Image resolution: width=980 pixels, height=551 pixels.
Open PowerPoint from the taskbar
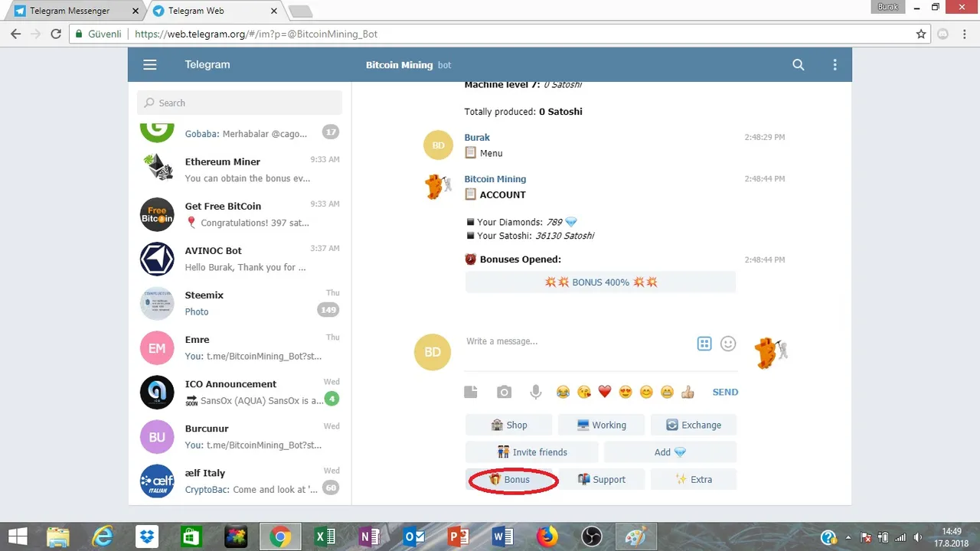(x=458, y=537)
